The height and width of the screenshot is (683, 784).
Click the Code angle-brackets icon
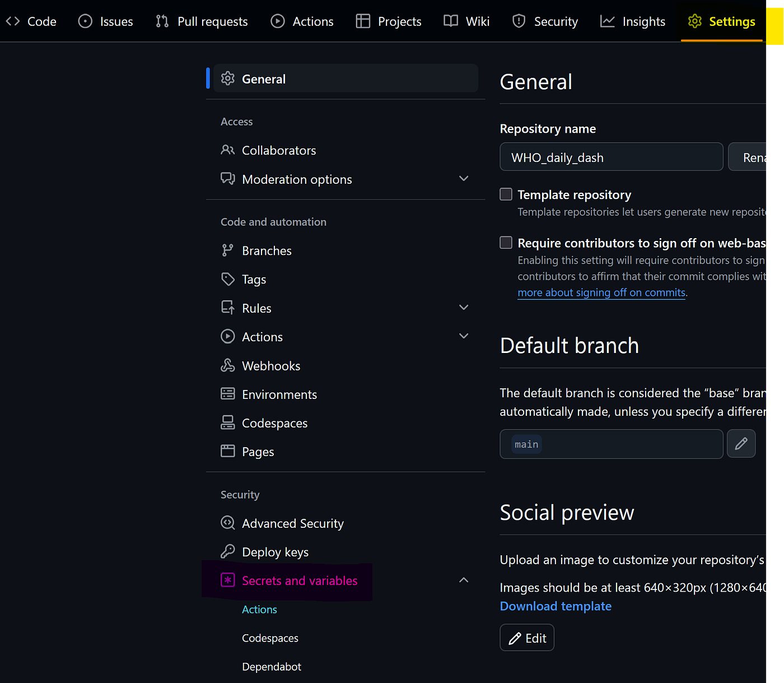[x=13, y=21]
